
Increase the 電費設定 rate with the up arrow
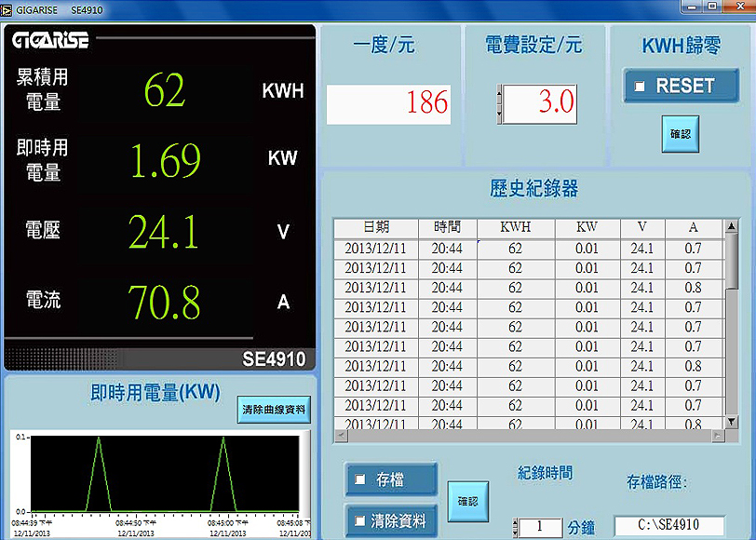(499, 95)
